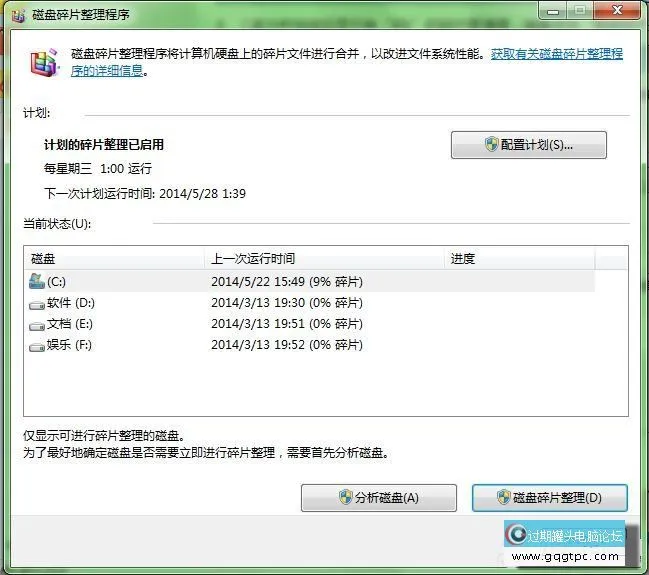The height and width of the screenshot is (575, 649).
Task: Select the 文档 (E:) row's last run time
Action: (x=286, y=324)
